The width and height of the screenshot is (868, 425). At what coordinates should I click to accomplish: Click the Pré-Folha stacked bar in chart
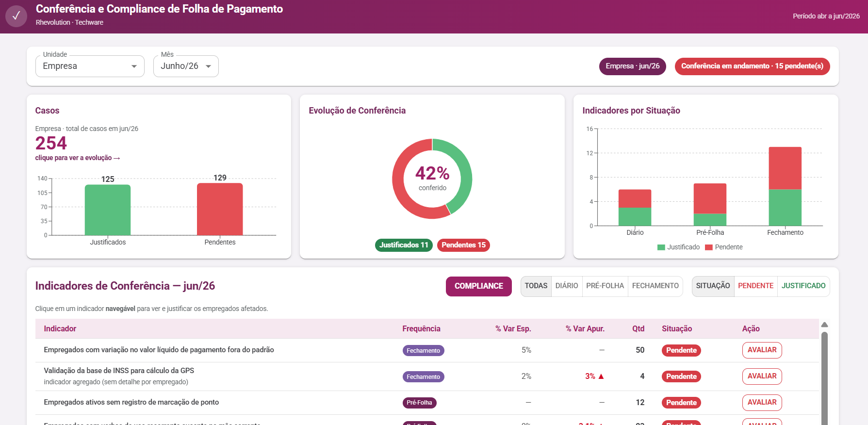tap(710, 204)
